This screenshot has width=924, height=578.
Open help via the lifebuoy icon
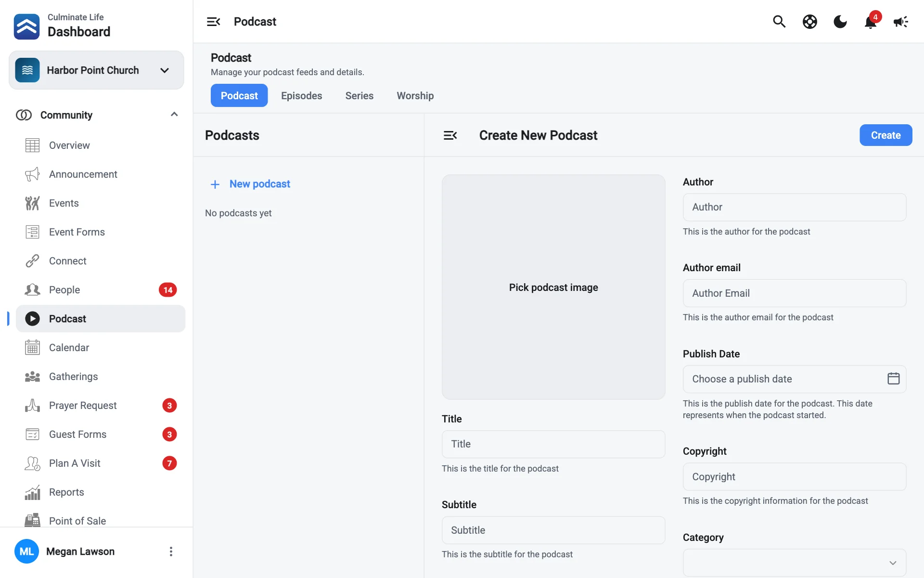[x=809, y=22]
